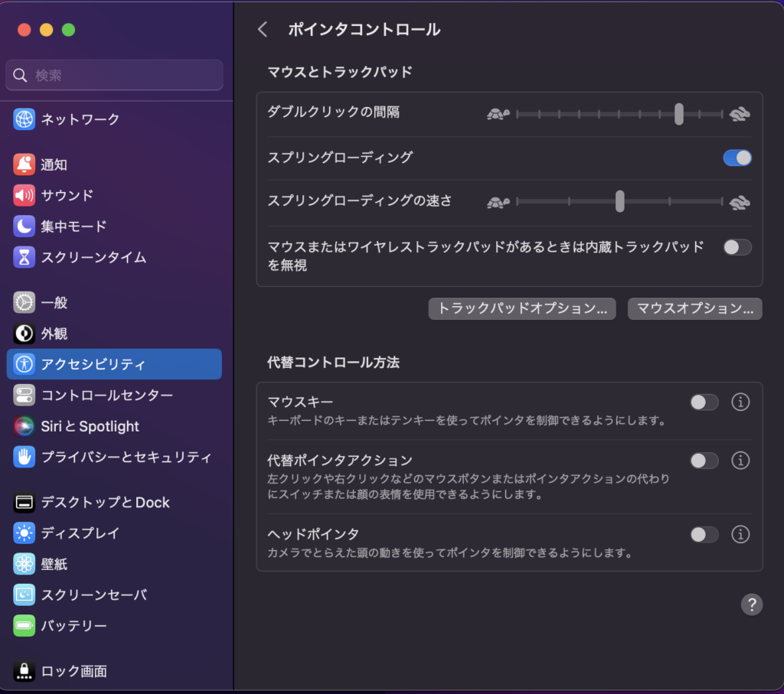Click the spring-loading speed slider handle
The height and width of the screenshot is (694, 784).
point(620,201)
